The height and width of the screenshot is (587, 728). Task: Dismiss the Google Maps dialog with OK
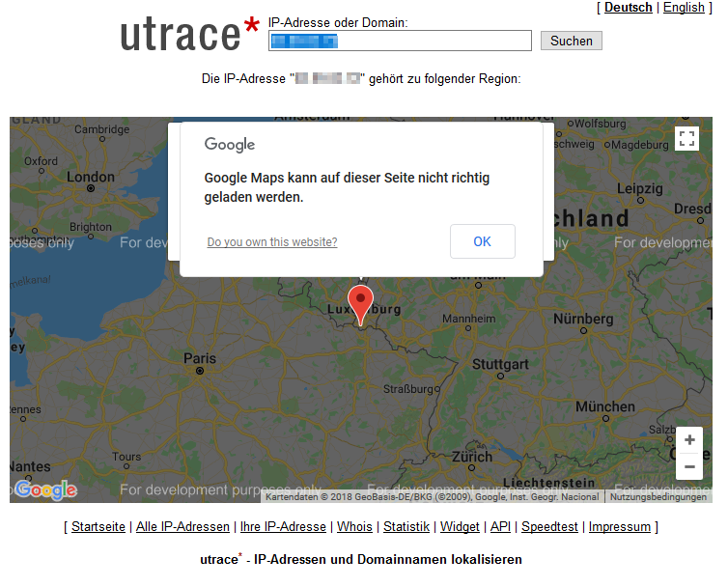coord(483,241)
